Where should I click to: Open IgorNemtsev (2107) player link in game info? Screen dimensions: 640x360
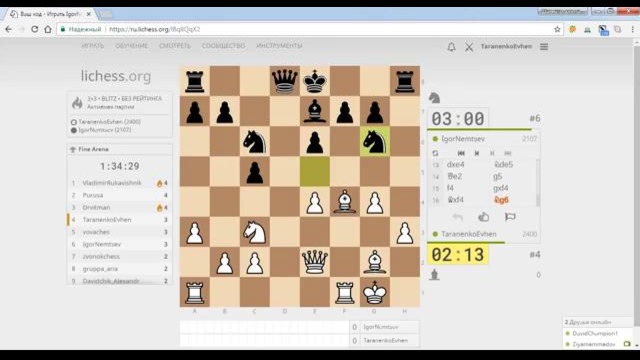[x=104, y=130]
